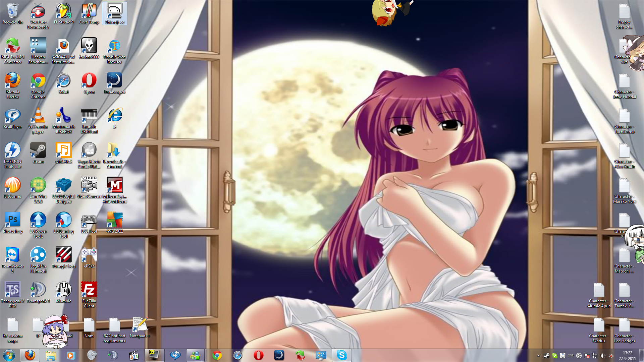The width and height of the screenshot is (644, 362).
Task: Select the steam desktop shortcut
Action: tap(38, 153)
